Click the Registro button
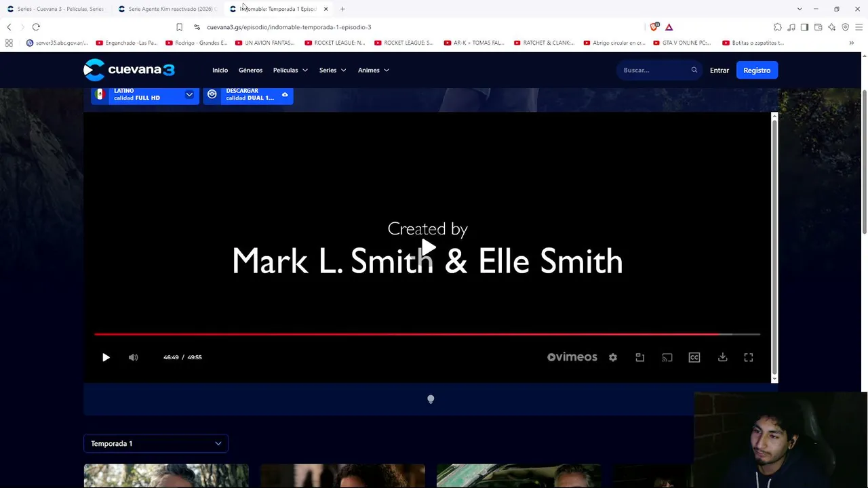 point(757,70)
